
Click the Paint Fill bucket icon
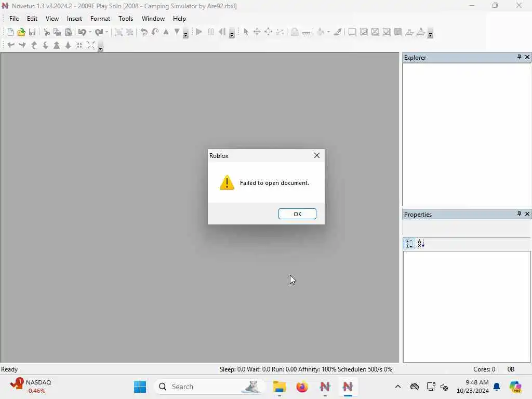click(x=320, y=32)
